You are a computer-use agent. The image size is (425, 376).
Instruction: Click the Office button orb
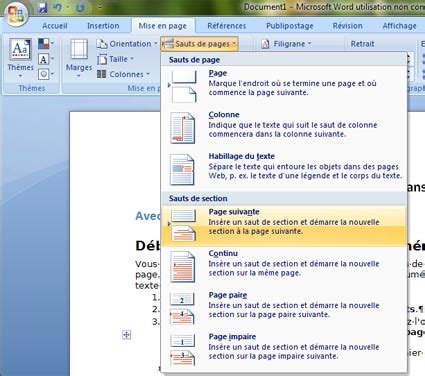pos(15,14)
